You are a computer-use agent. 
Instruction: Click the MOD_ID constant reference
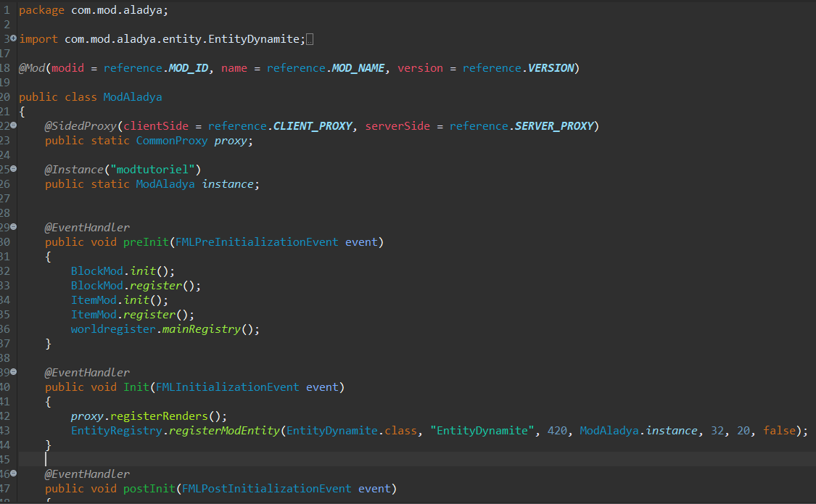pos(188,68)
